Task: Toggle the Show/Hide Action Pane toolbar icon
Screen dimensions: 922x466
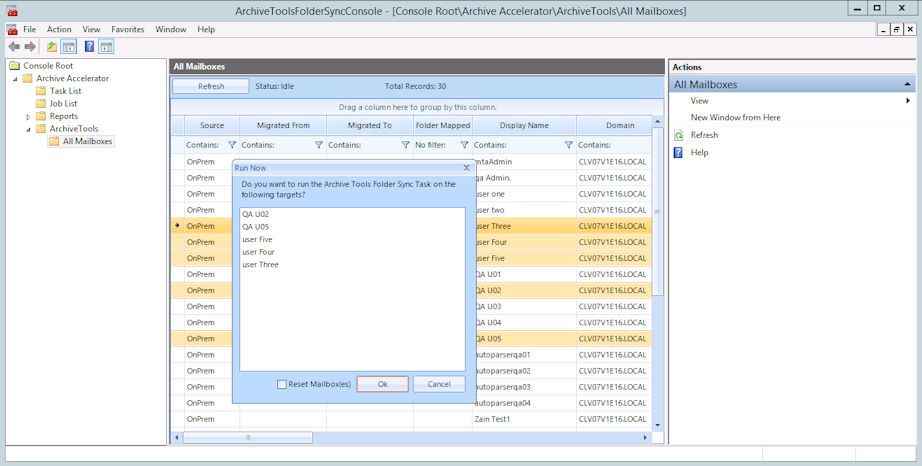Action: tap(106, 46)
